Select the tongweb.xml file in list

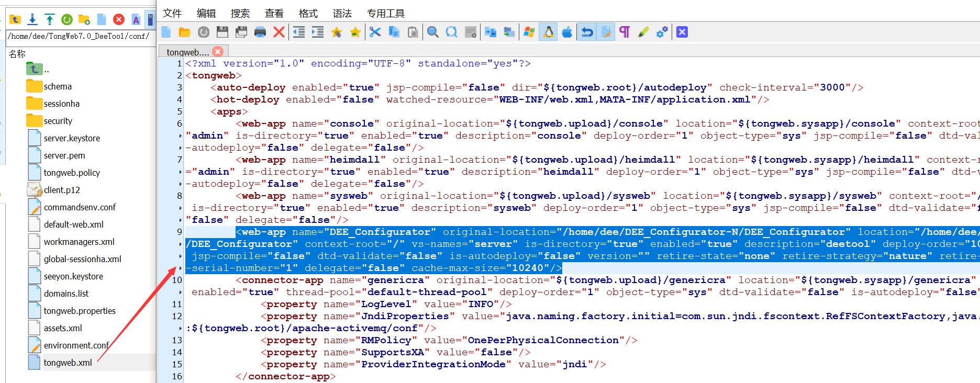[60, 363]
